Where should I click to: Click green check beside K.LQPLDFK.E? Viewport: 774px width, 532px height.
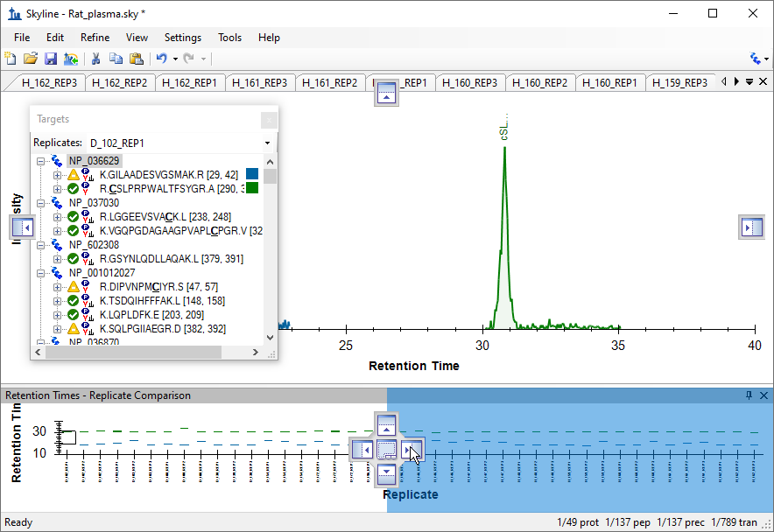tap(74, 315)
